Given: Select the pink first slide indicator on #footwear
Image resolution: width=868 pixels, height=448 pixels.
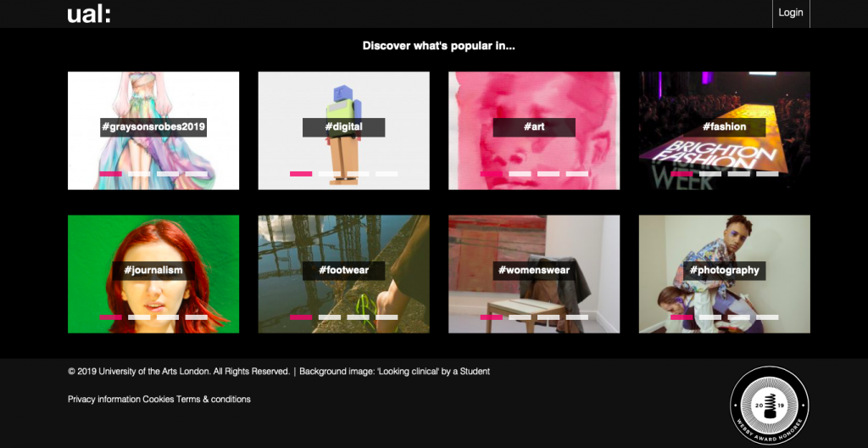Looking at the screenshot, I should click(301, 317).
